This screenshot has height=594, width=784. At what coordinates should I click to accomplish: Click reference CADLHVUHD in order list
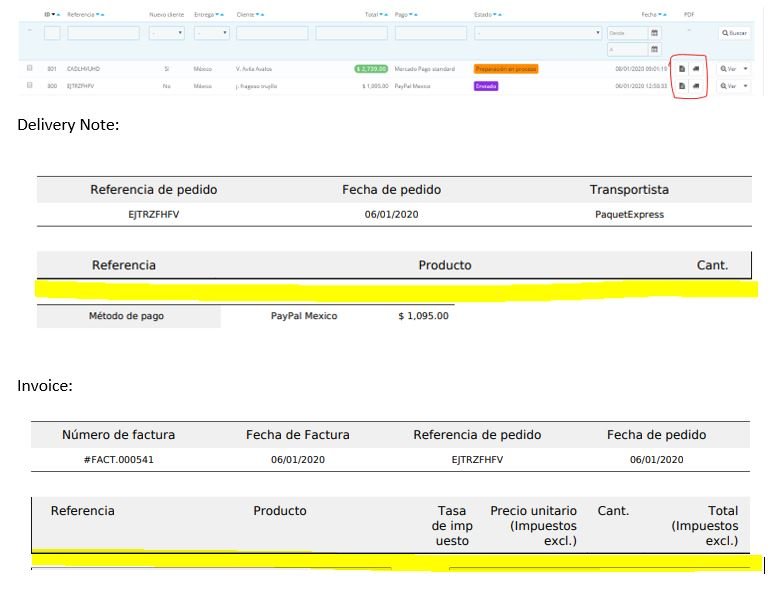[84, 69]
